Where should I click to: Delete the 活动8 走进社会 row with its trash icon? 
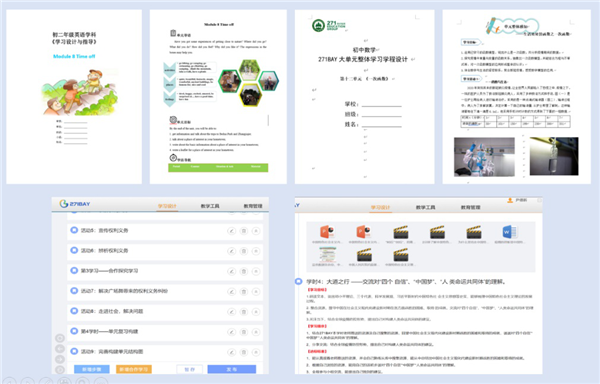(244, 312)
